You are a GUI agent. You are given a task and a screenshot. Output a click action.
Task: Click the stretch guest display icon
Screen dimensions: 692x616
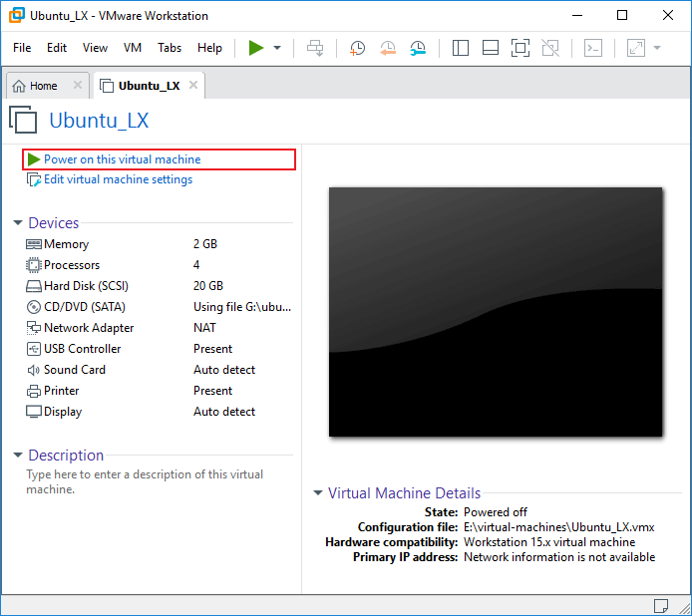[x=636, y=48]
